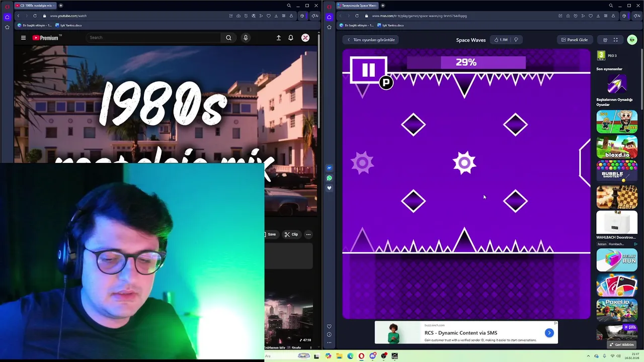
Task: Open MSN games profile avatar
Action: click(x=632, y=40)
